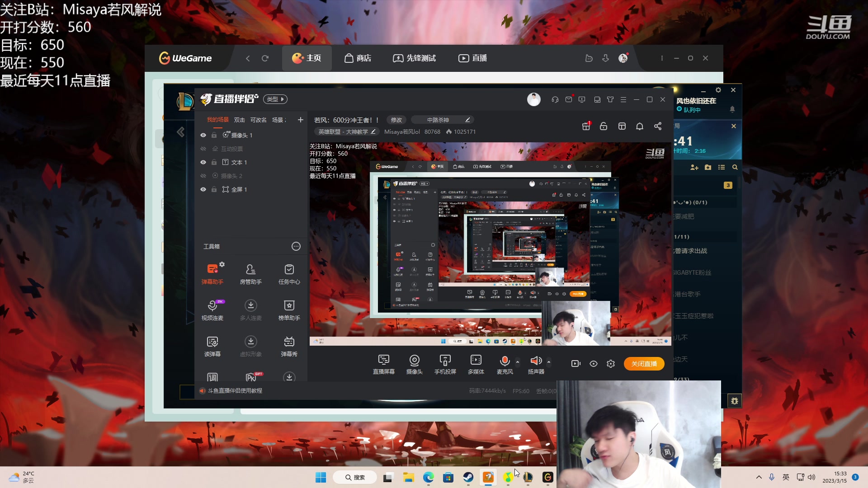Image resolution: width=868 pixels, height=488 pixels.
Task: Toggle the lock on 文本 1 layer
Action: (214, 162)
